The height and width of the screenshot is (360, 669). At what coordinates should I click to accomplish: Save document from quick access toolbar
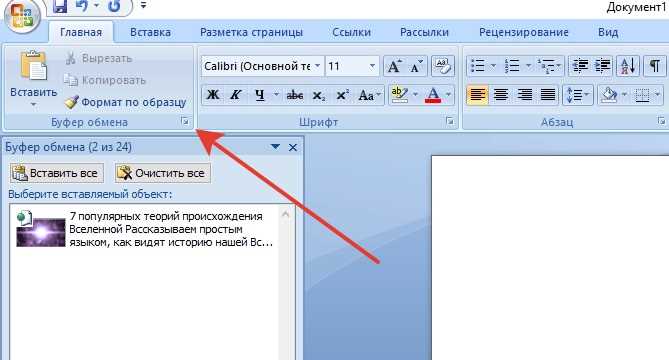[60, 6]
